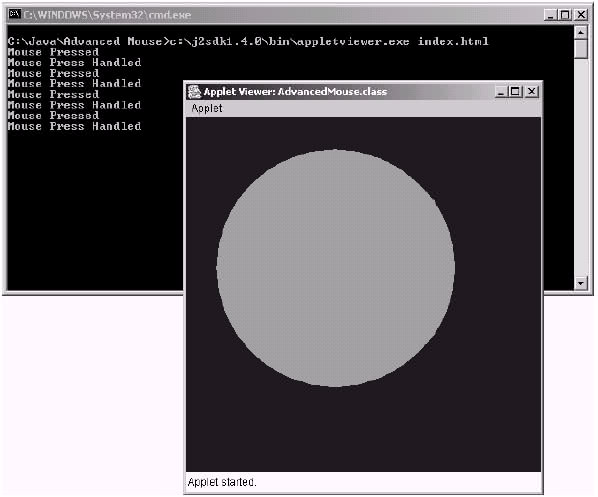
Task: Click the gray circle in applet
Action: pos(336,268)
